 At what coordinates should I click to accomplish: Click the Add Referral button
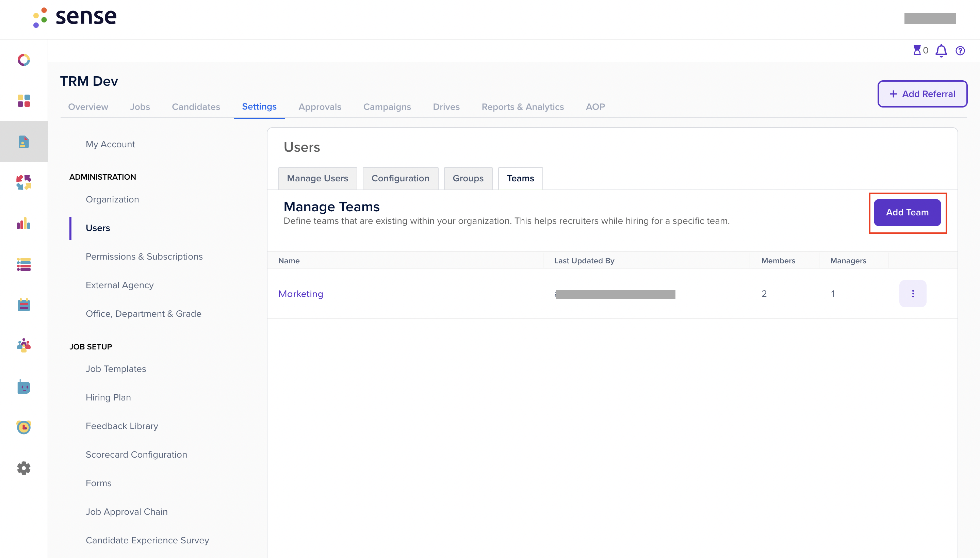(x=922, y=94)
